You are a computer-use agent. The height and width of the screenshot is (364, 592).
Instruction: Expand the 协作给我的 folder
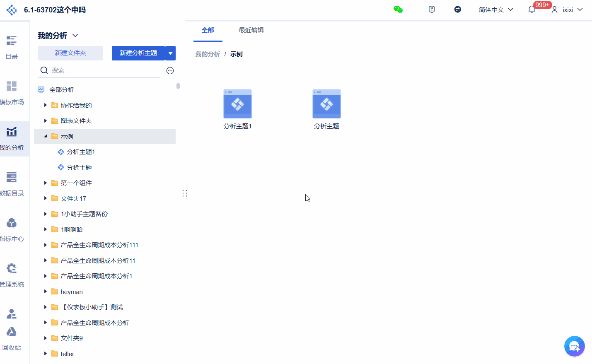point(46,105)
